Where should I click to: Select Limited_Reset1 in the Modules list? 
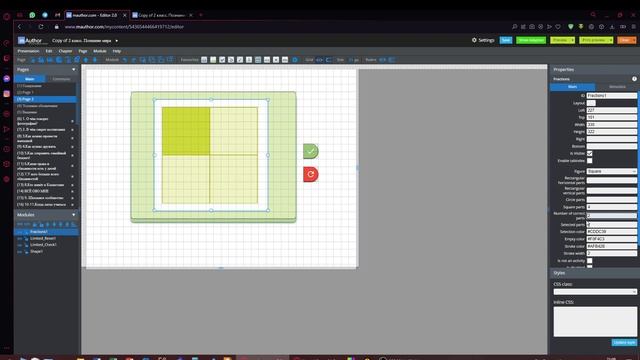pos(43,238)
